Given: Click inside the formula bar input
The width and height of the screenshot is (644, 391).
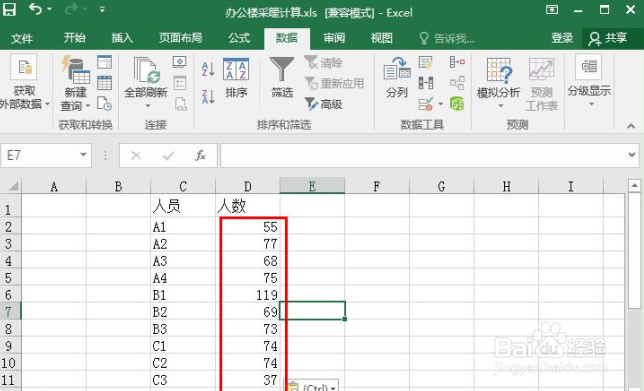Looking at the screenshot, I should 423,155.
